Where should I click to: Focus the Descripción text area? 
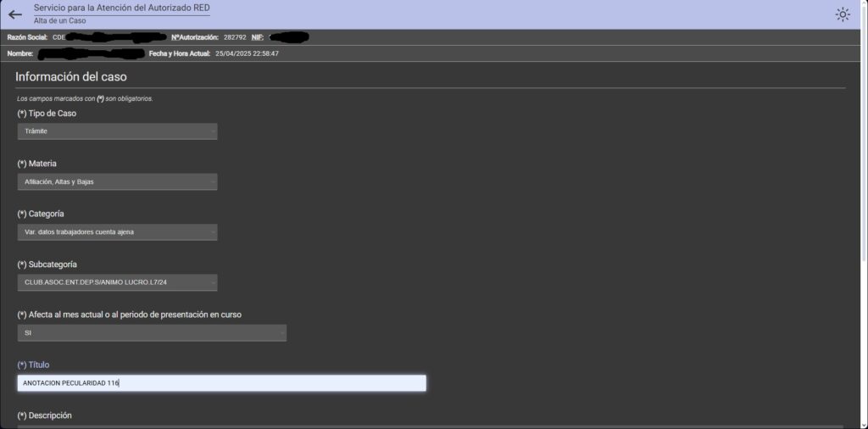pos(430,426)
